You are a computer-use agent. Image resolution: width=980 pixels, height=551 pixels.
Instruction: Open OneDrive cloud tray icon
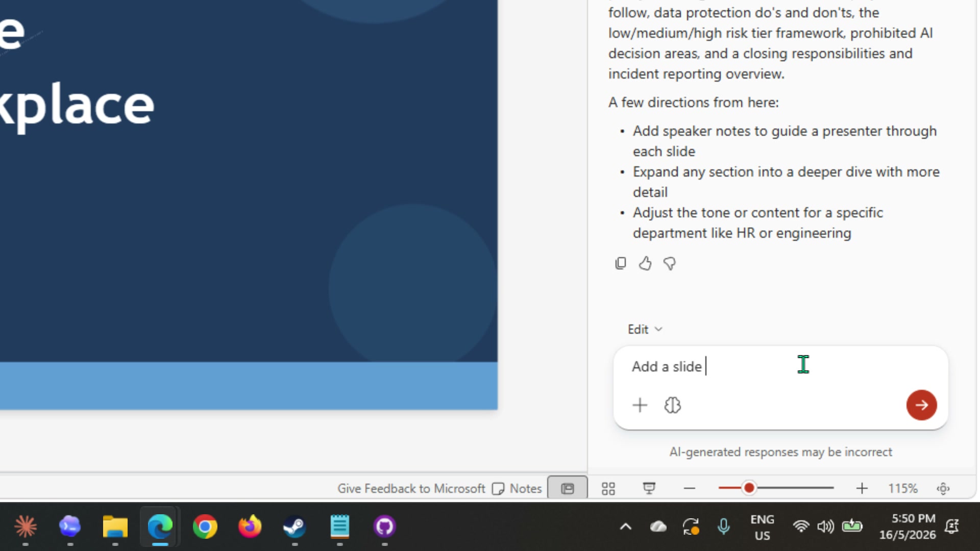(x=658, y=527)
